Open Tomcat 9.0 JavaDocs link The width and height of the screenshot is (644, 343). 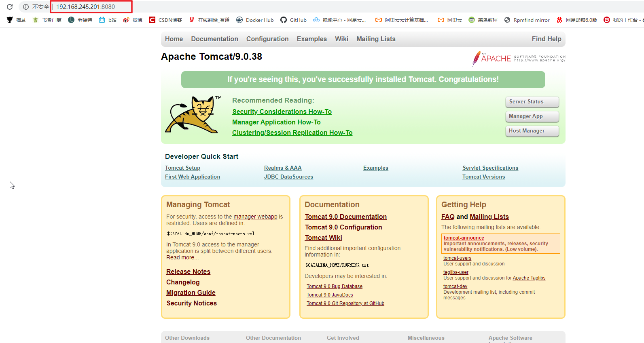pos(330,295)
